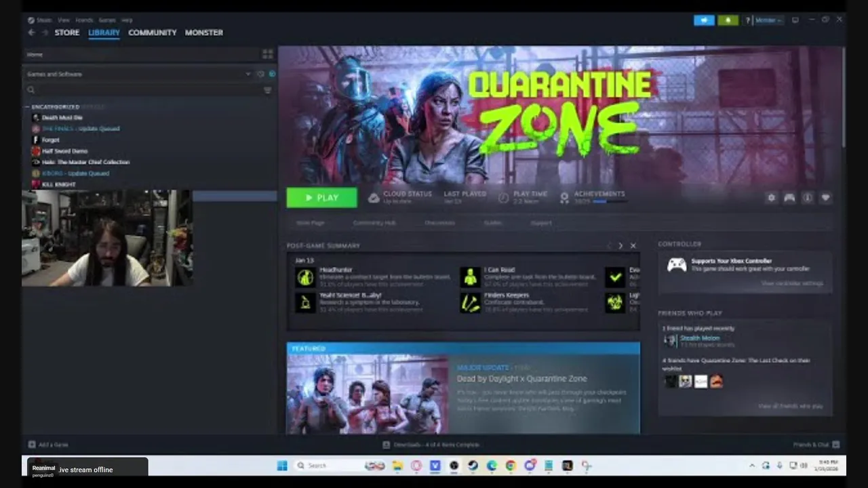Toggle the ready-to-play filter icon

coord(272,74)
